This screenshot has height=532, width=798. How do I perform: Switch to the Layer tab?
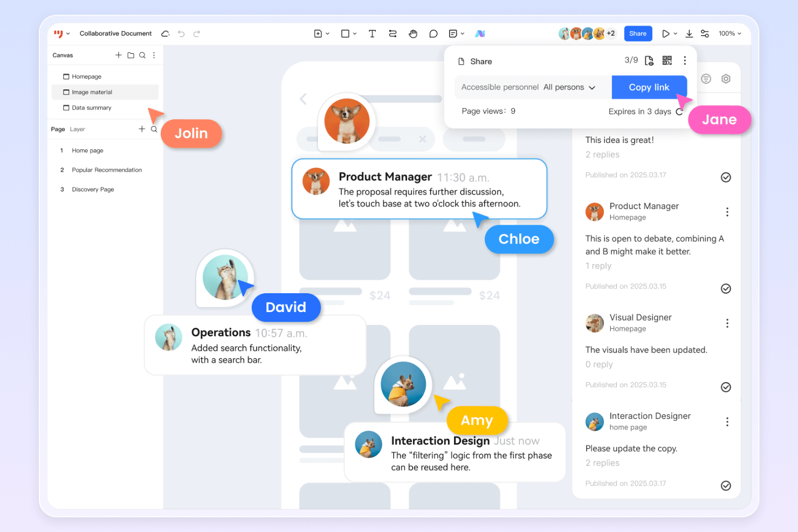(78, 129)
